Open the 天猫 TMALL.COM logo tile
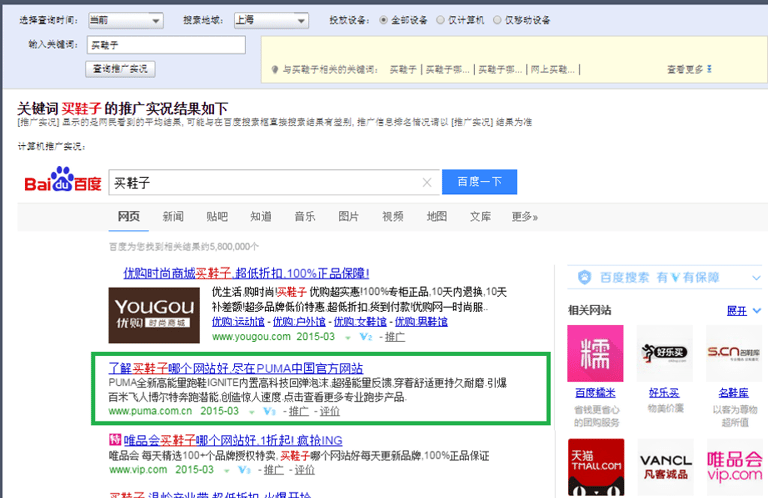The image size is (768, 498). (x=596, y=468)
